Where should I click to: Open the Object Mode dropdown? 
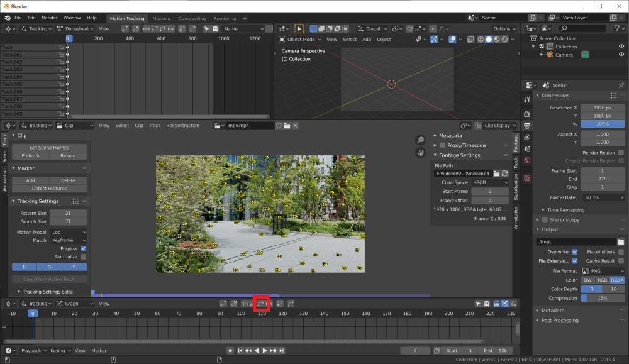click(x=300, y=39)
